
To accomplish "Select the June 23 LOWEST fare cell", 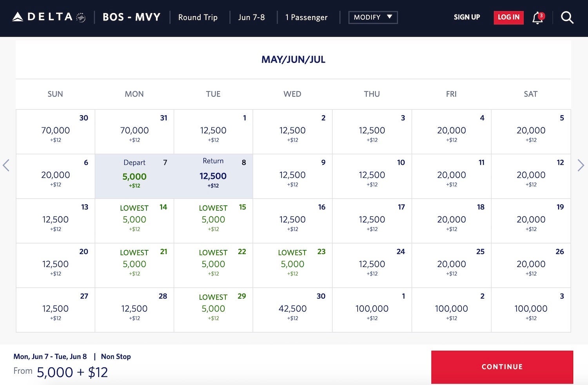I will tap(292, 265).
